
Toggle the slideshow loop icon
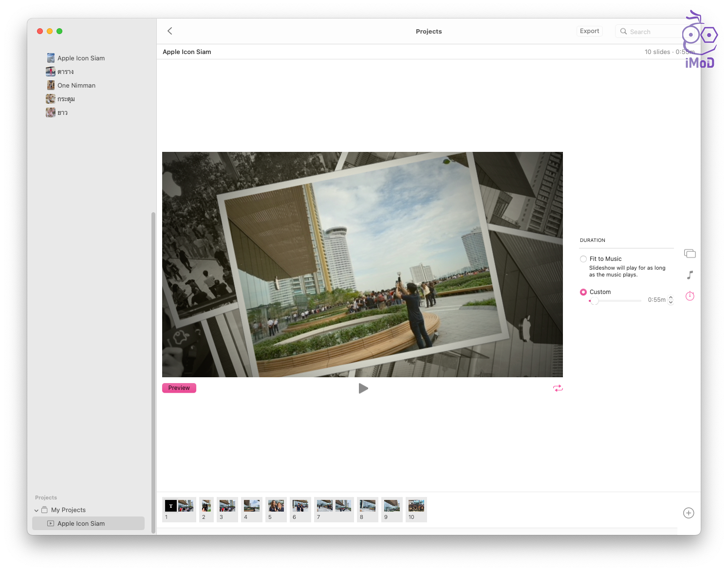tap(558, 388)
